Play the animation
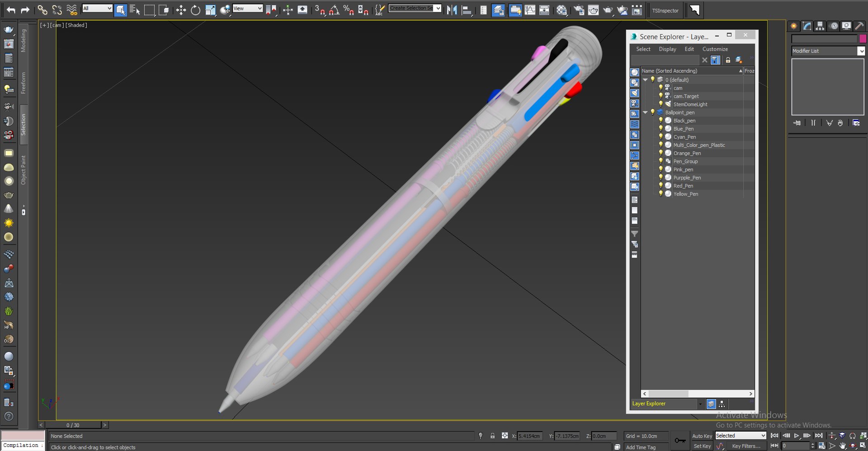Screen dimensions: 868x451 [x=797, y=436]
